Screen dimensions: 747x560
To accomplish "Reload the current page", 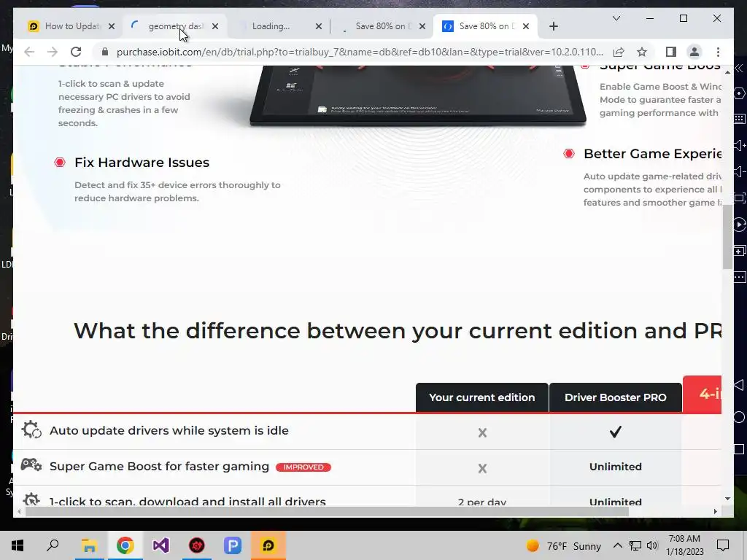I will 76,52.
